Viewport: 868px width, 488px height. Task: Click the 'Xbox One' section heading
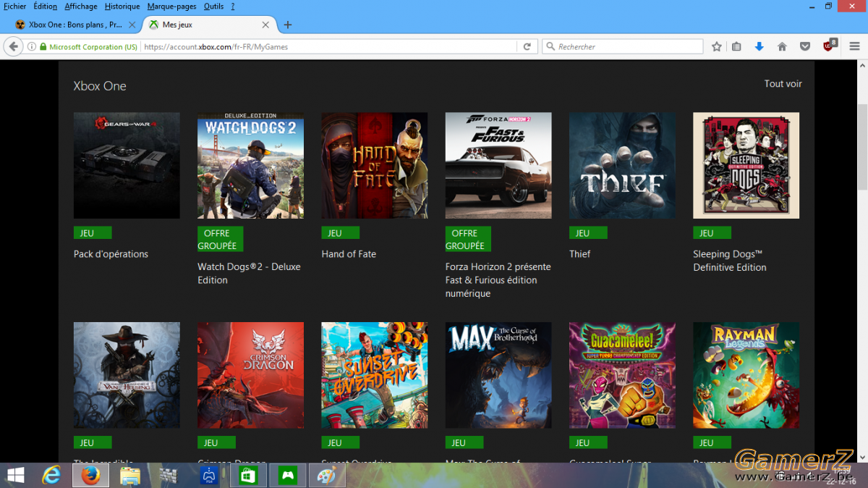pos(100,86)
